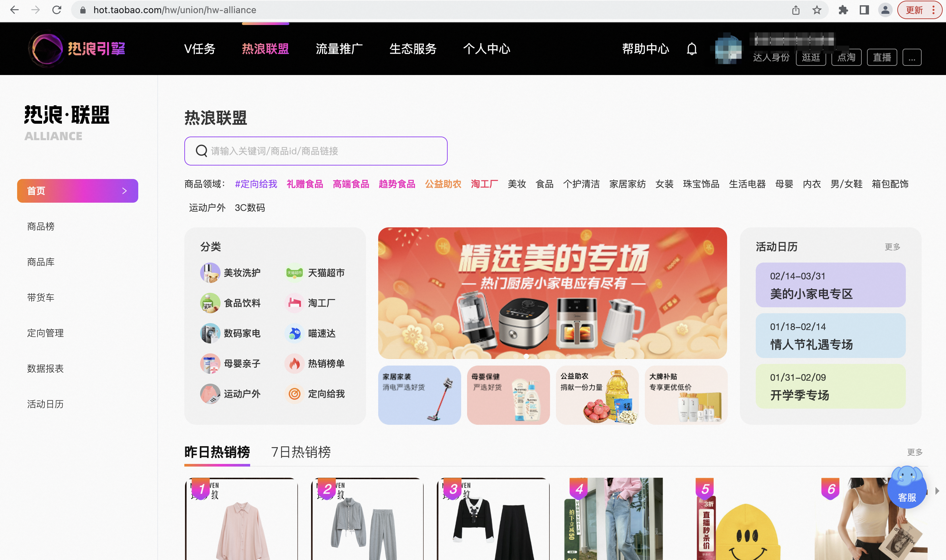
Task: Open 食品饮料 category icon
Action: [x=210, y=303]
